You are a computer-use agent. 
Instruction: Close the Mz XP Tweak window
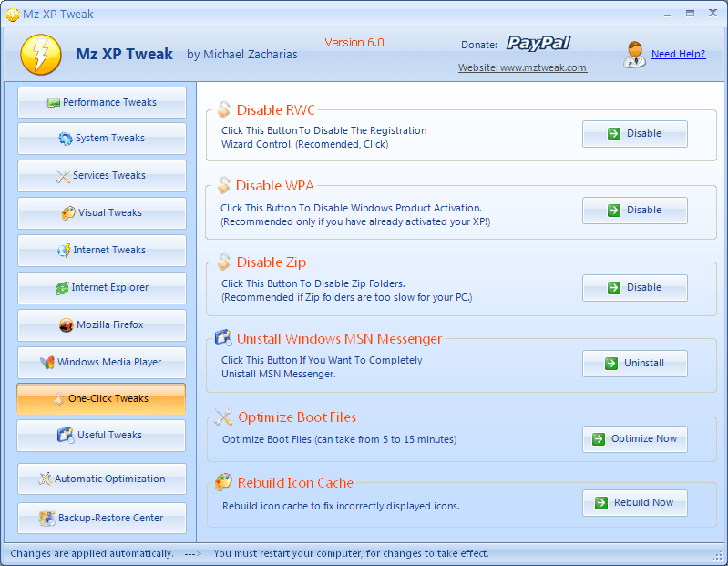713,13
